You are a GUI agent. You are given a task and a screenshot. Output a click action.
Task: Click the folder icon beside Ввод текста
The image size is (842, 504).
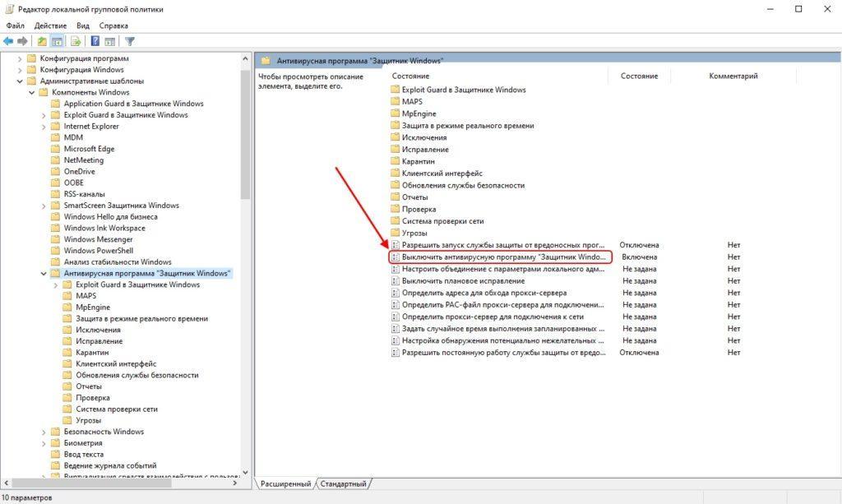pos(55,455)
